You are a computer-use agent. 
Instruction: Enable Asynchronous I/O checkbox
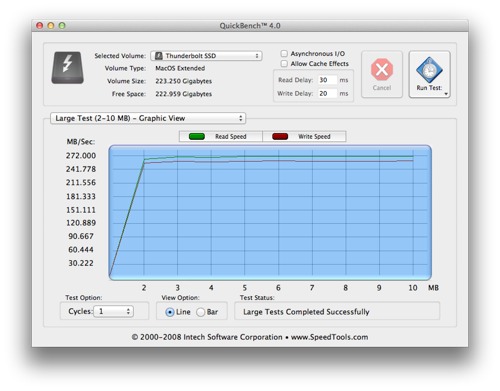(284, 53)
